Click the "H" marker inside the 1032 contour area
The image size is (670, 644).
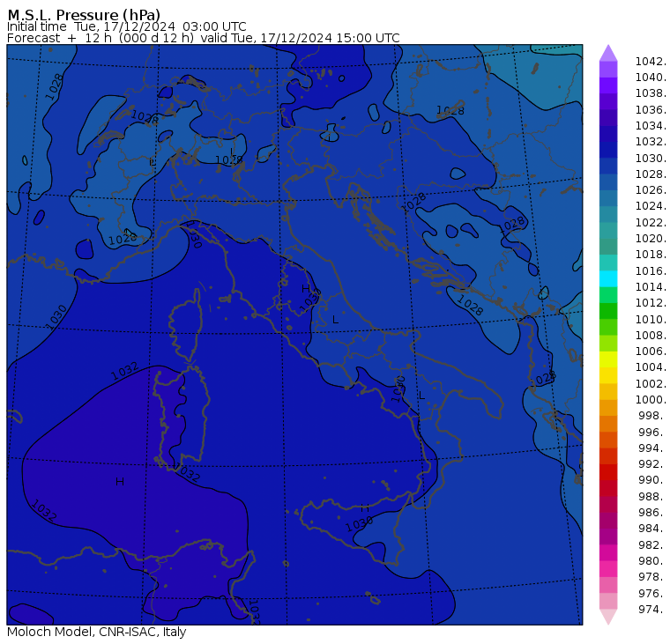click(x=120, y=482)
